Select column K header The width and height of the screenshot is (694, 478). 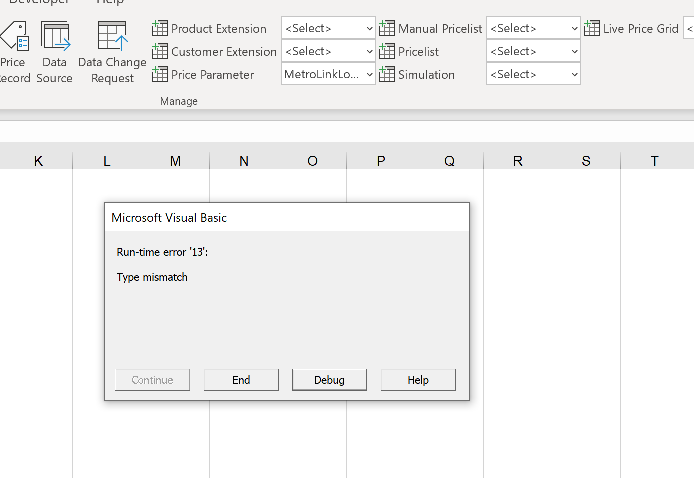coord(38,161)
